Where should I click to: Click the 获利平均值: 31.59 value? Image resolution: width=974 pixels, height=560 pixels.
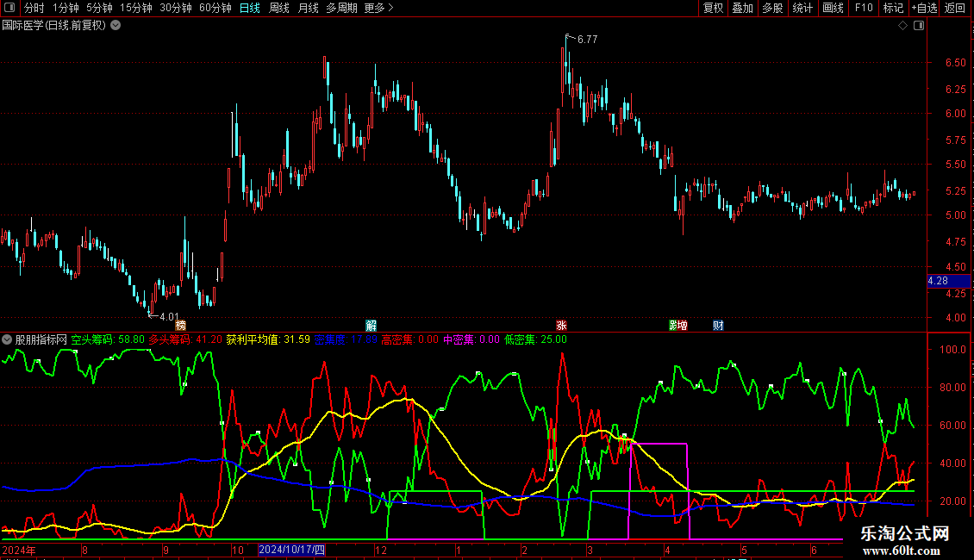point(268,339)
